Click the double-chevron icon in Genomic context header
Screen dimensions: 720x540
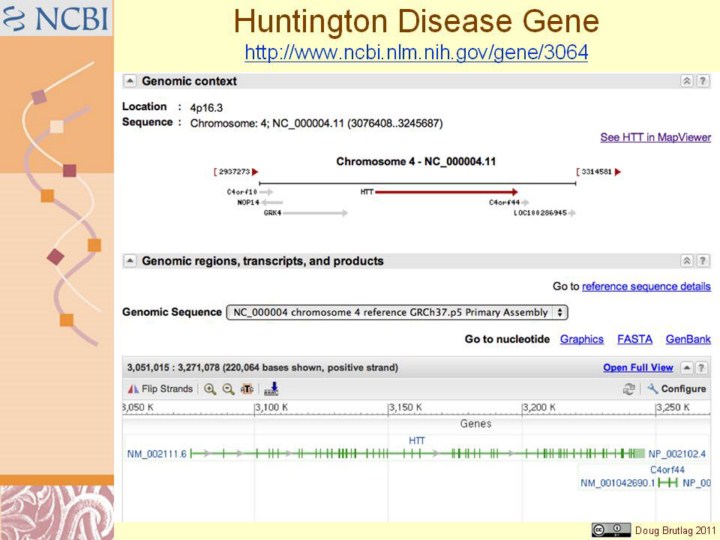coord(686,81)
